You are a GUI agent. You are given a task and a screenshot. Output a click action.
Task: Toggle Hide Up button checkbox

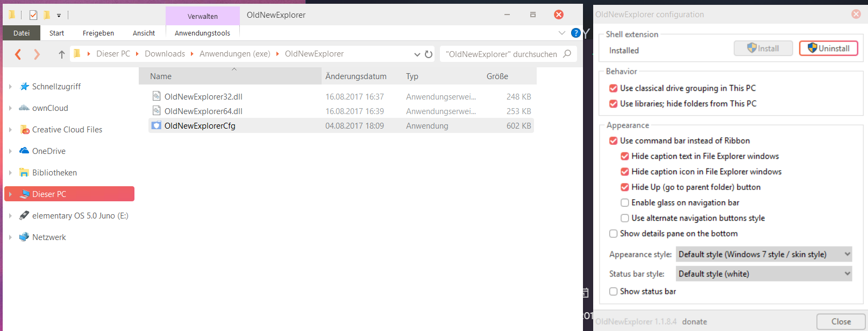coord(624,187)
